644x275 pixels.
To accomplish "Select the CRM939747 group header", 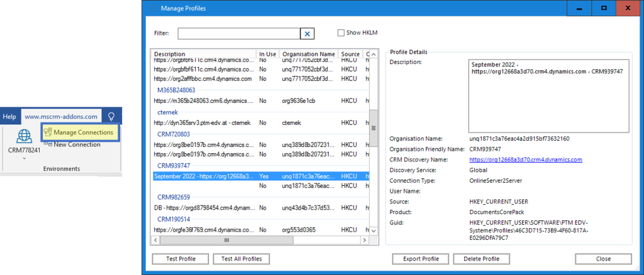I will pos(174,166).
